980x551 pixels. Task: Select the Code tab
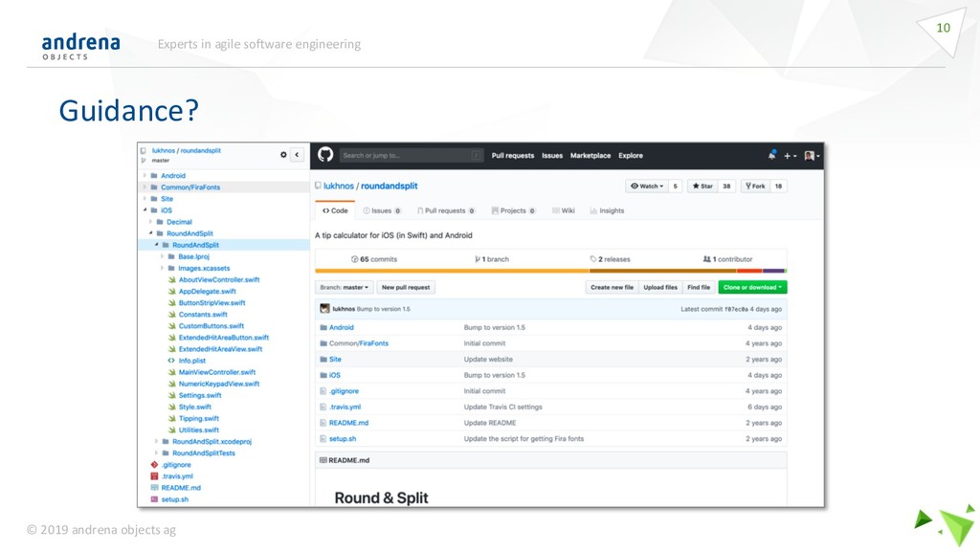335,210
